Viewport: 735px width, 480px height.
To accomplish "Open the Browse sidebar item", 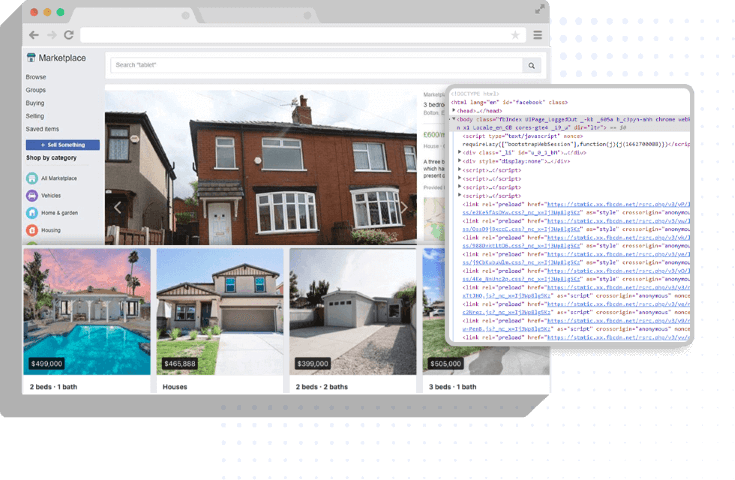I will [36, 77].
